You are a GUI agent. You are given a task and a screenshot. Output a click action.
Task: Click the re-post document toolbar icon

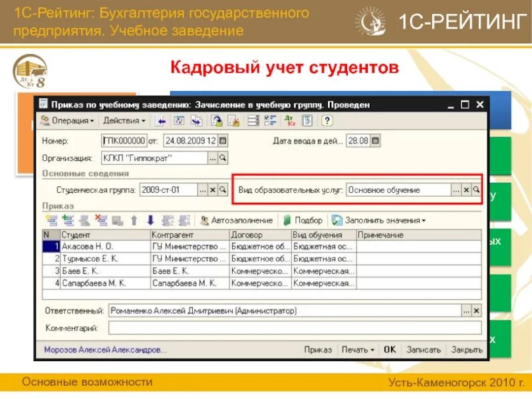click(179, 121)
